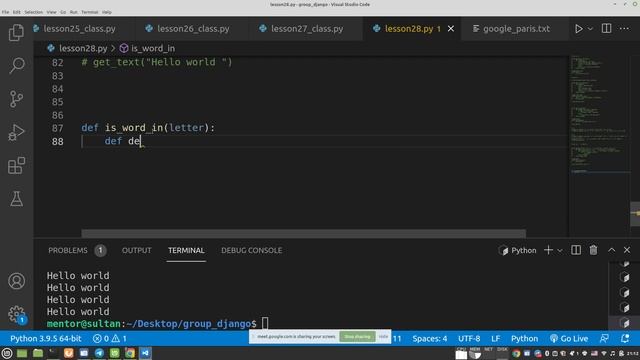Open Chrome from the taskbar

pyautogui.click(x=130, y=353)
